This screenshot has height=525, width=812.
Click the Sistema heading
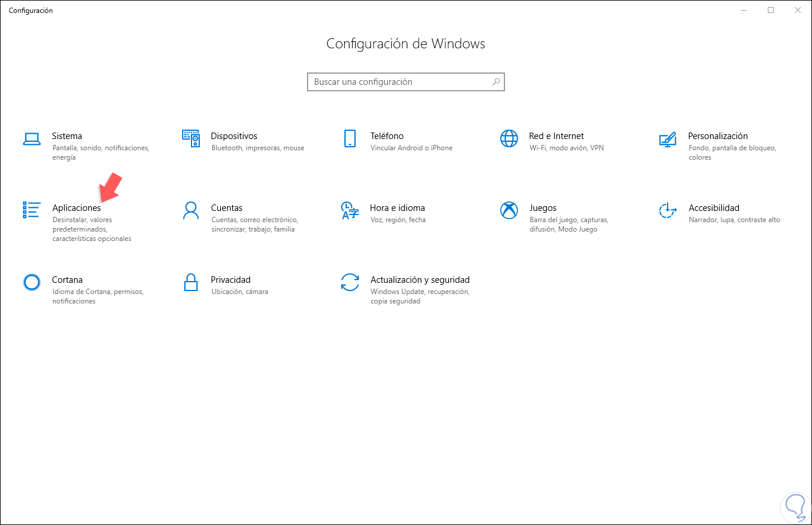point(67,136)
